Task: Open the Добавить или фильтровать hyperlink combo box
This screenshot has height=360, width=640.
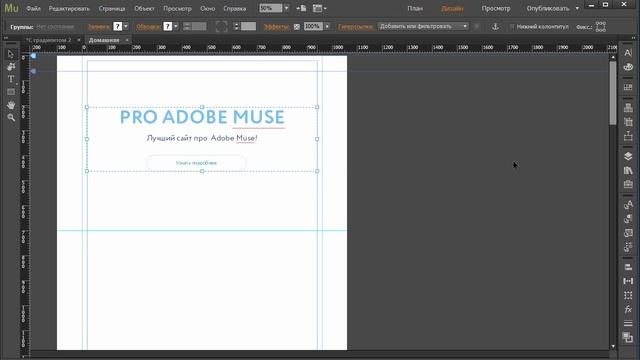Action: click(423, 27)
